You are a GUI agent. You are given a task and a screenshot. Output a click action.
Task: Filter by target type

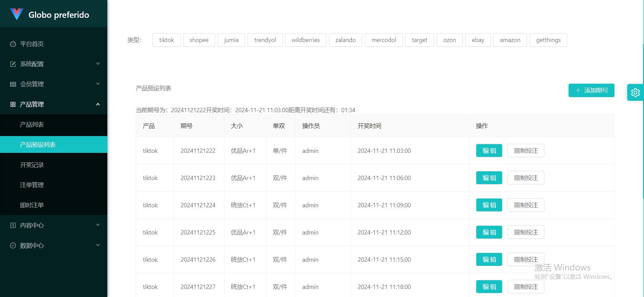pos(420,40)
